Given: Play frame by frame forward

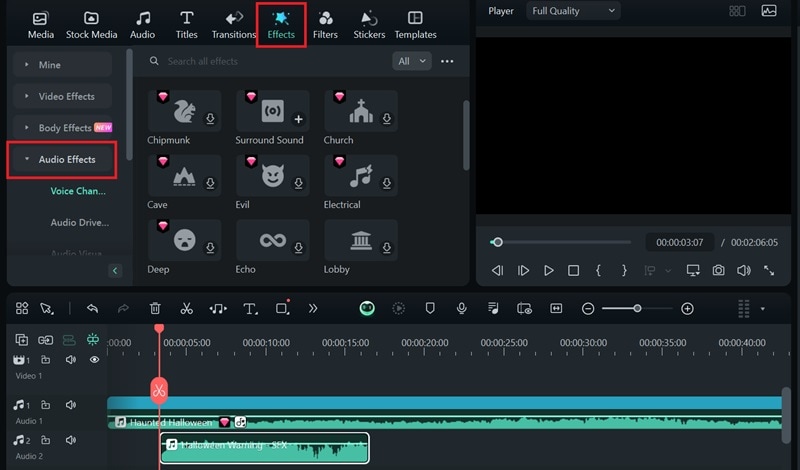Looking at the screenshot, I should tap(523, 270).
